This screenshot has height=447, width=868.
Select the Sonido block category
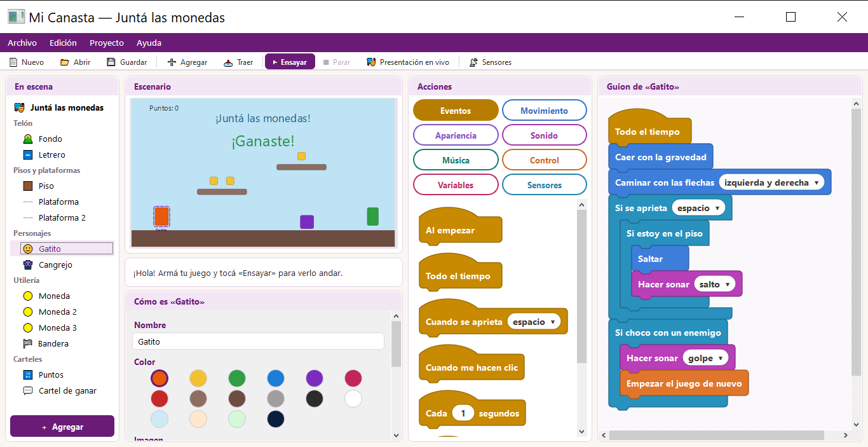[x=545, y=135]
